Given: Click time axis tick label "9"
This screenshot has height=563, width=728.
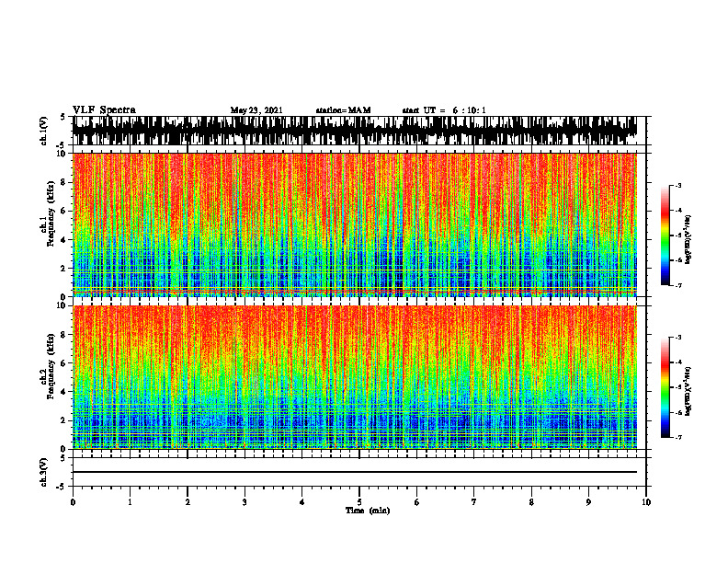Looking at the screenshot, I should 588,502.
